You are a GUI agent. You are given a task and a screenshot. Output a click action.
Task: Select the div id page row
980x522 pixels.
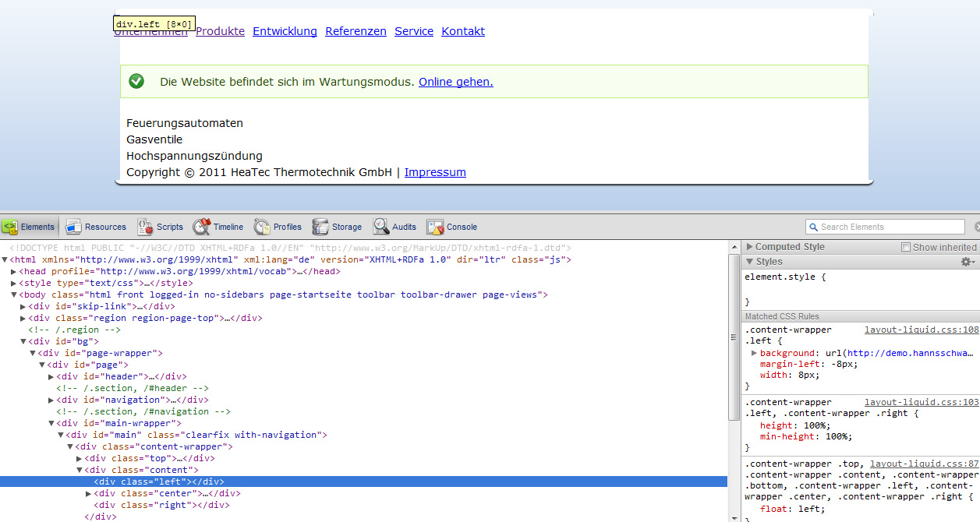[365, 365]
